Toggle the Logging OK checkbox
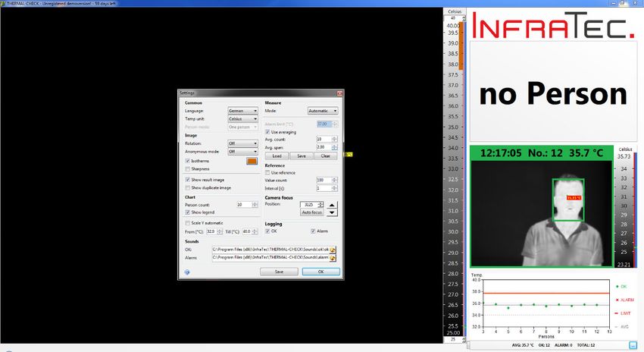Screen dimensions: 644x352 [267, 231]
